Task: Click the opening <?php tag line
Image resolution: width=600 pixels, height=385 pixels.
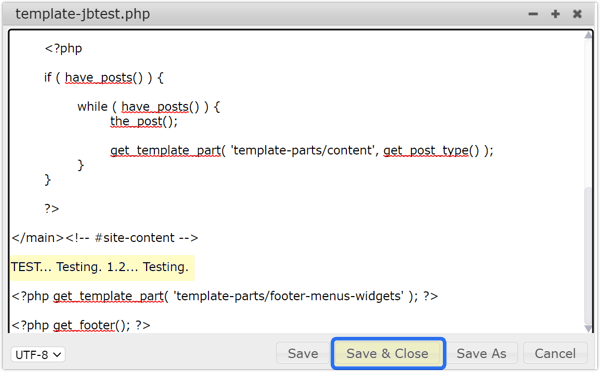Action: pyautogui.click(x=64, y=49)
